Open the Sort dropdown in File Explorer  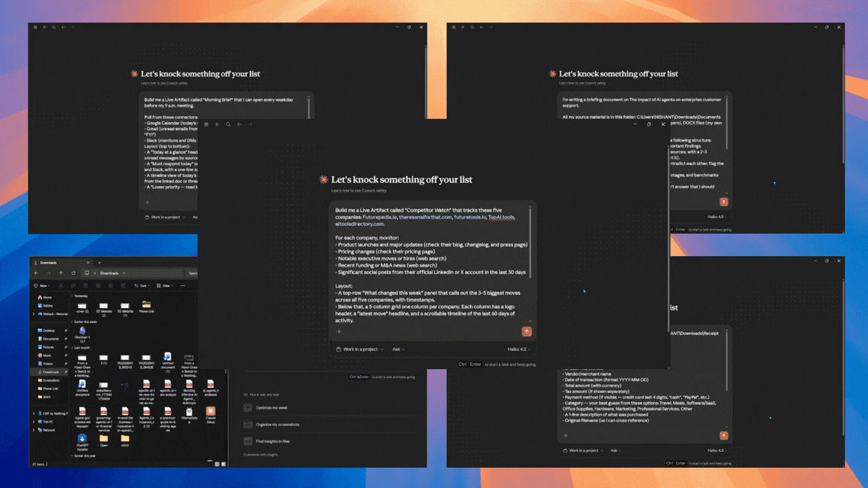pos(142,285)
